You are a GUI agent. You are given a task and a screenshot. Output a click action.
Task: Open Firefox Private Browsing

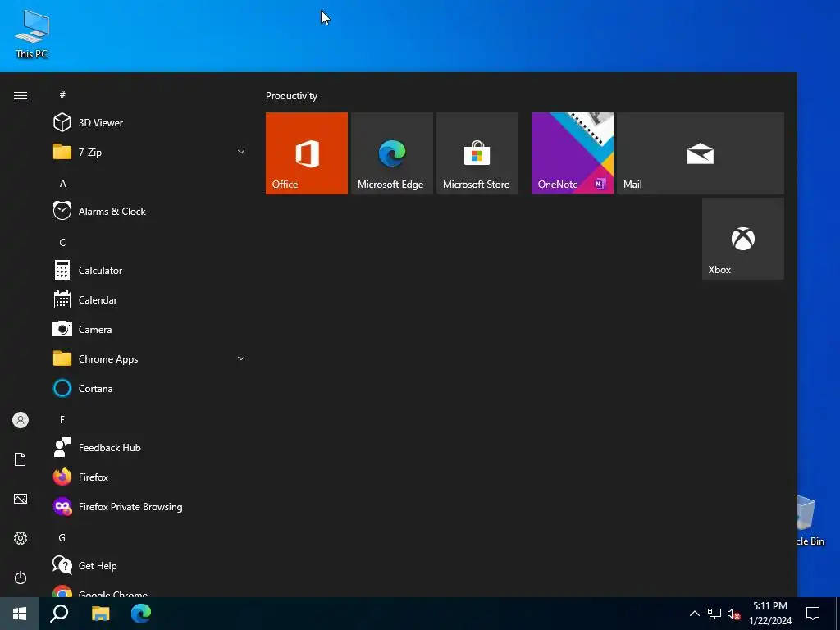point(150,507)
